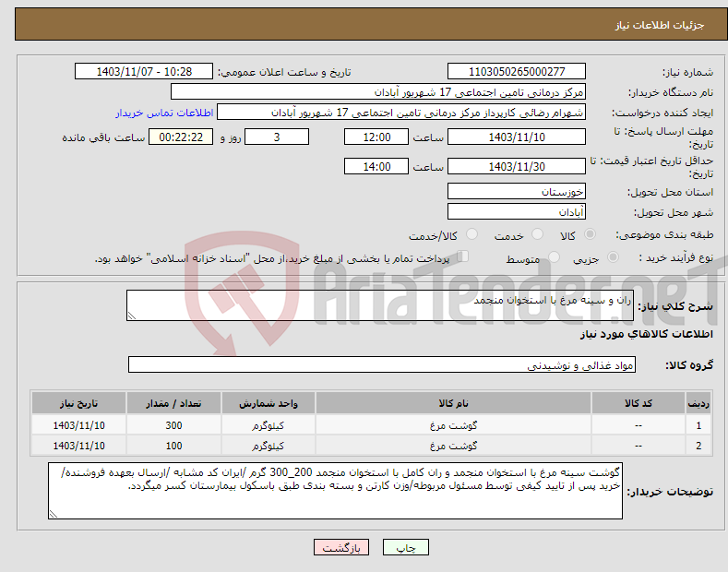The height and width of the screenshot is (572, 728).
Task: Click the date cell 1403/11/10 in row 2
Action: click(78, 446)
